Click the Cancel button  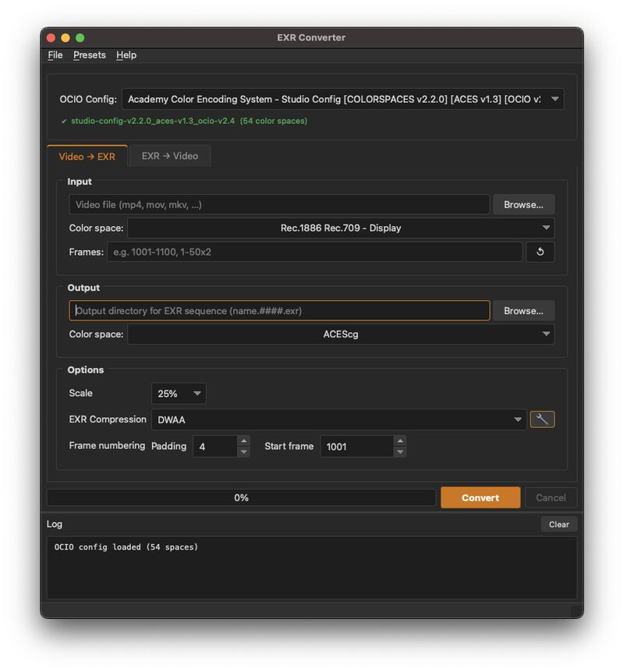551,497
